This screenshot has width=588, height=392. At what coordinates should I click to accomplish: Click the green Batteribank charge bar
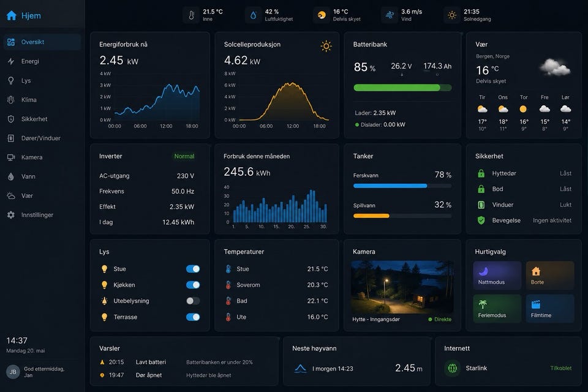(402, 88)
